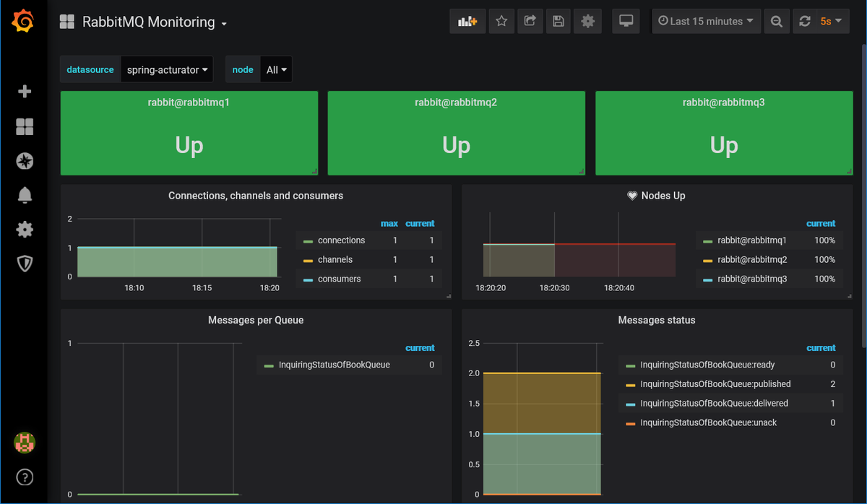Toggle InquiringStatusOfBookQueue:delivered legend series
The width and height of the screenshot is (867, 504).
click(x=714, y=403)
